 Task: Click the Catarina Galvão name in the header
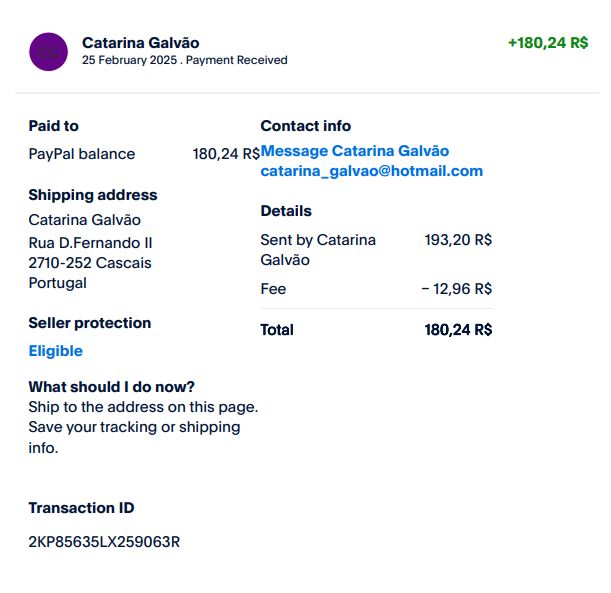pos(140,42)
